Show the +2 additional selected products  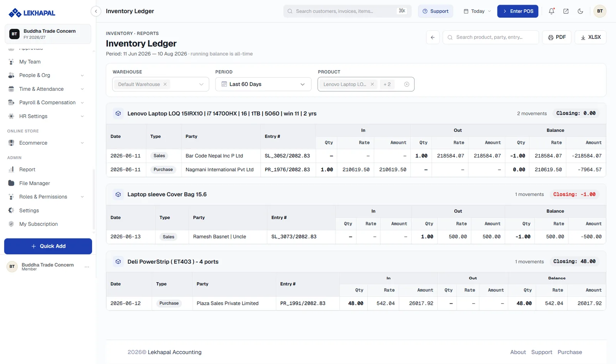(x=387, y=84)
